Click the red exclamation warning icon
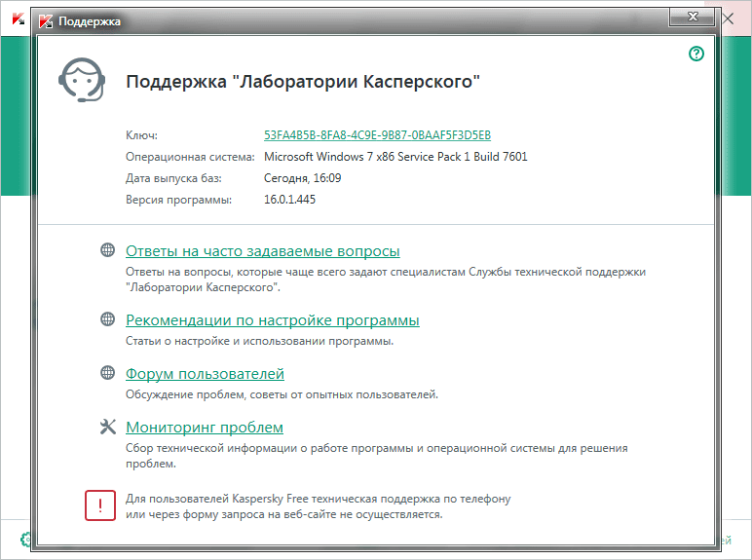 [x=100, y=505]
